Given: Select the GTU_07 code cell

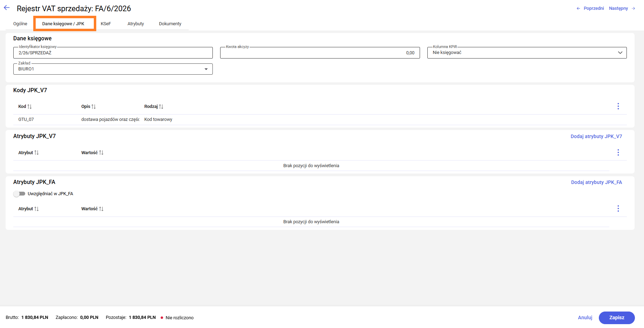Looking at the screenshot, I should pyautogui.click(x=26, y=119).
